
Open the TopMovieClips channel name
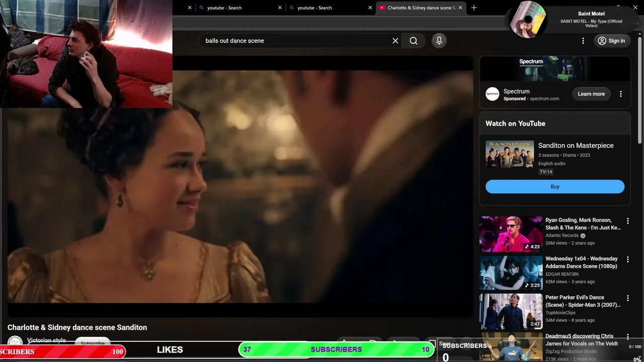click(560, 313)
